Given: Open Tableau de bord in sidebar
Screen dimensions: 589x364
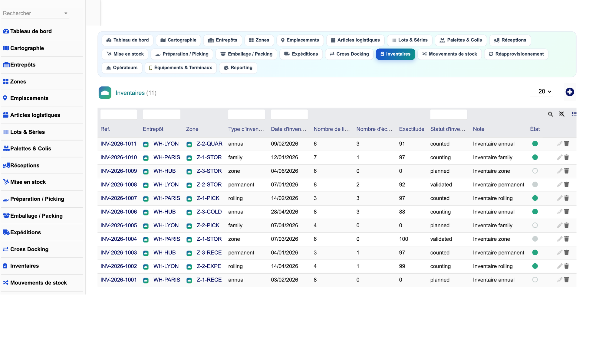Looking at the screenshot, I should [31, 31].
